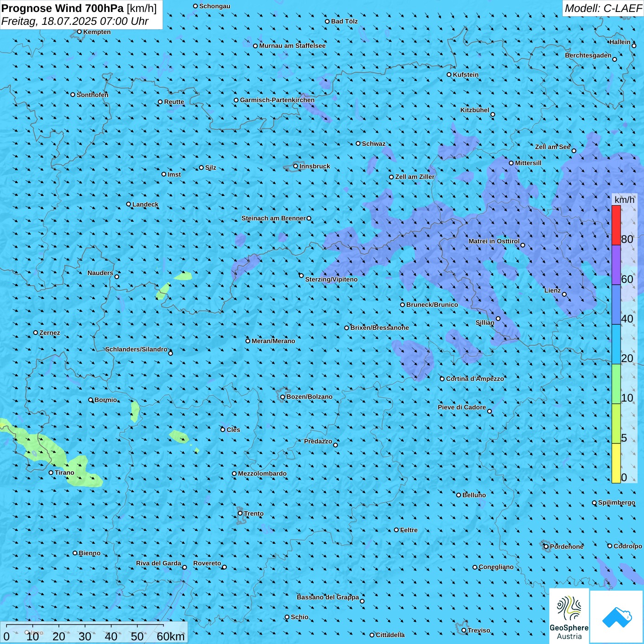Click the Innsbruck city label
The image size is (644, 644).
click(x=315, y=166)
